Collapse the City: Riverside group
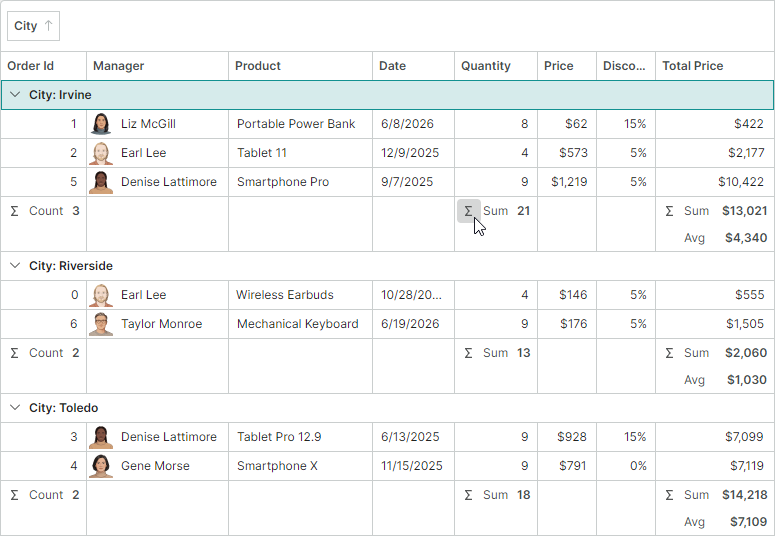Image resolution: width=775 pixels, height=536 pixels. pos(15,266)
